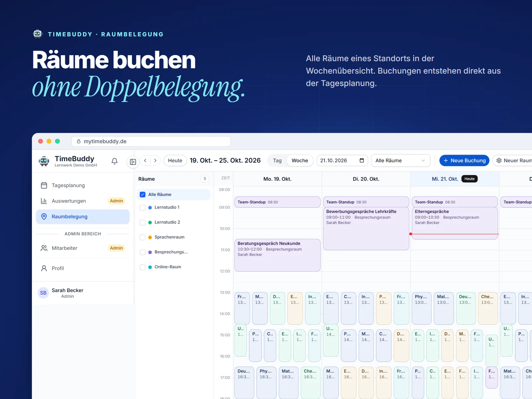Click the Mi. 21. Okt. day header

[455, 179]
